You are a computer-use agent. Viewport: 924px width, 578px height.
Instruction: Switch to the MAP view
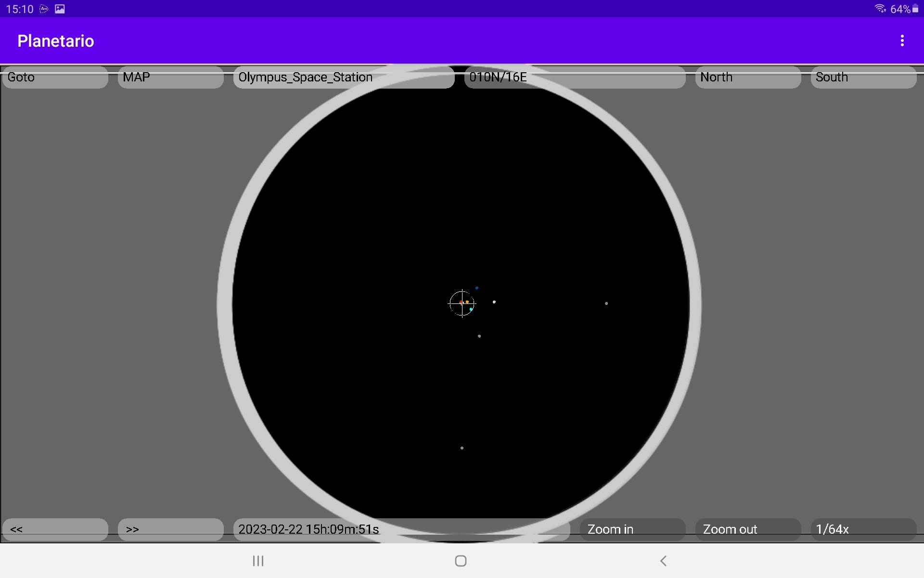click(x=170, y=77)
